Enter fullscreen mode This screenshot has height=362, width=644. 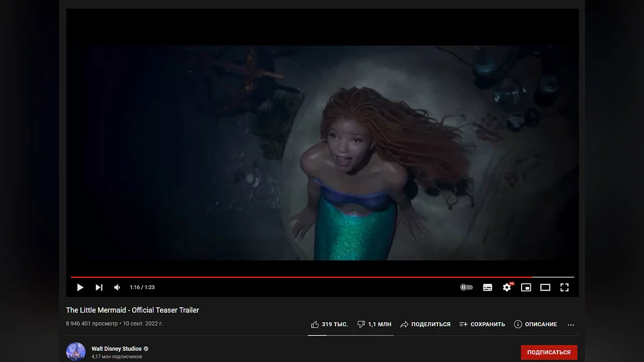tap(564, 287)
